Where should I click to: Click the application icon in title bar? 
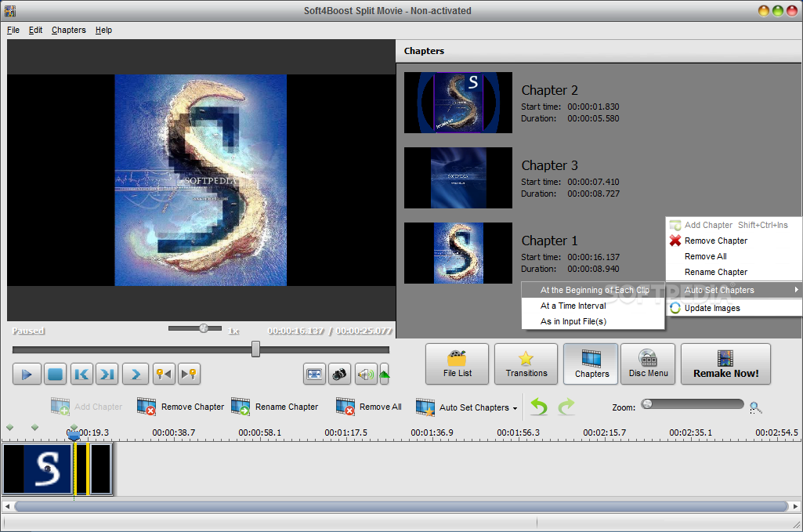pyautogui.click(x=9, y=11)
